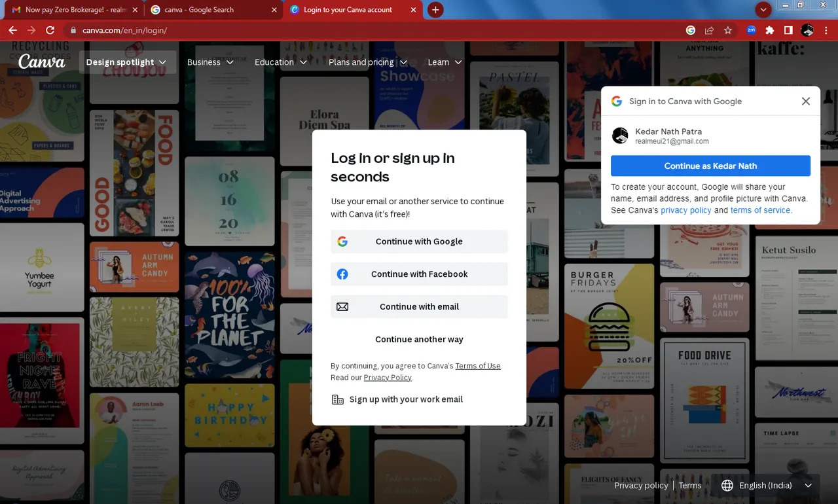Open privacy policy link in Google popup
Screen dimensions: 838x504
(686, 210)
